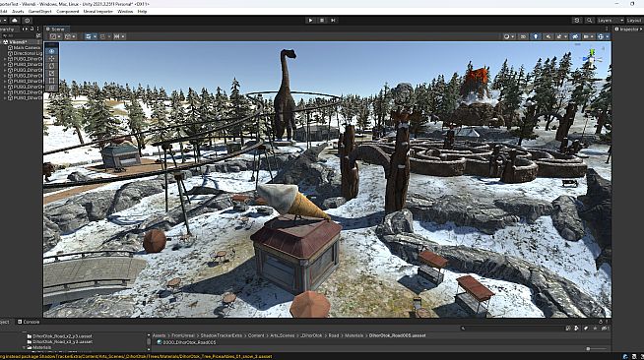Select the Rect tool in scene overlay
This screenshot has height=360, width=644.
click(x=52, y=81)
